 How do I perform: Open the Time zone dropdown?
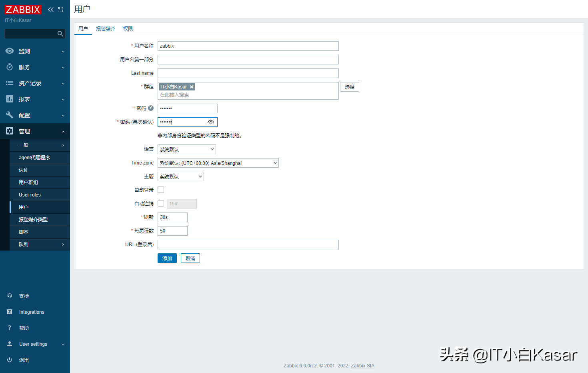pyautogui.click(x=218, y=163)
